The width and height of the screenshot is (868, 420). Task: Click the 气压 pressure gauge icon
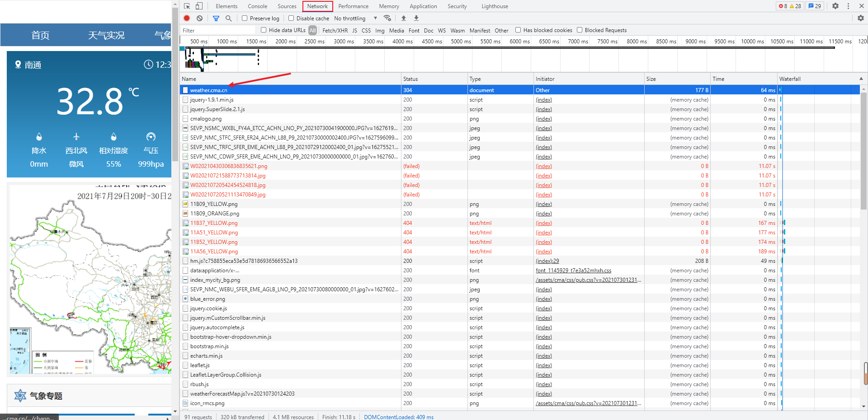151,136
